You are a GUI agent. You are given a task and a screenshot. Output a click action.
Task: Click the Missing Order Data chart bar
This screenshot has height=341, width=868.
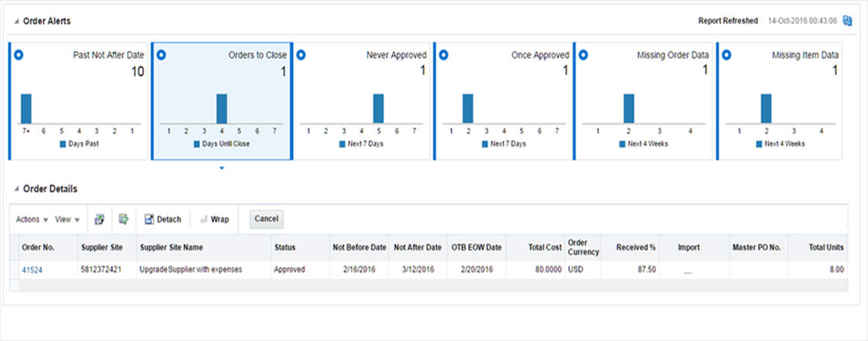click(629, 109)
